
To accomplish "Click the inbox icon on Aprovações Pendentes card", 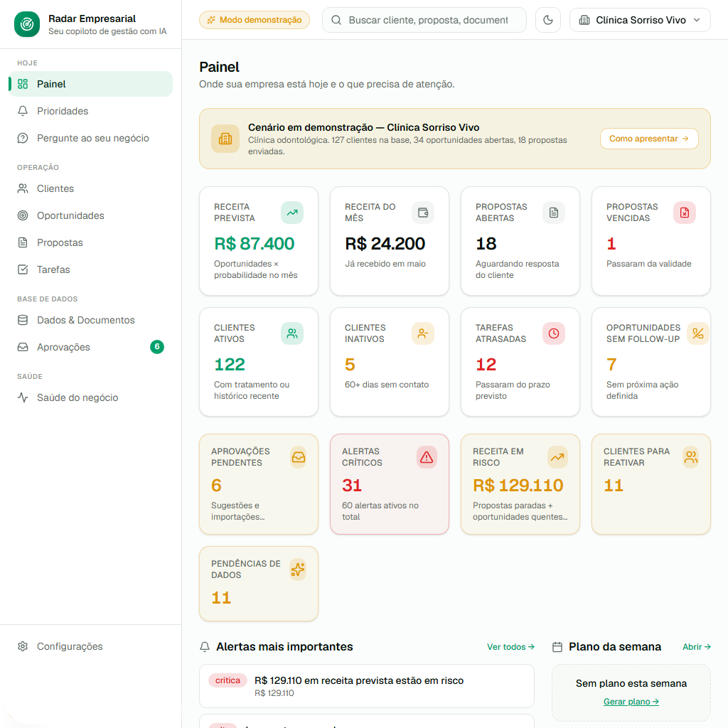I will [299, 457].
